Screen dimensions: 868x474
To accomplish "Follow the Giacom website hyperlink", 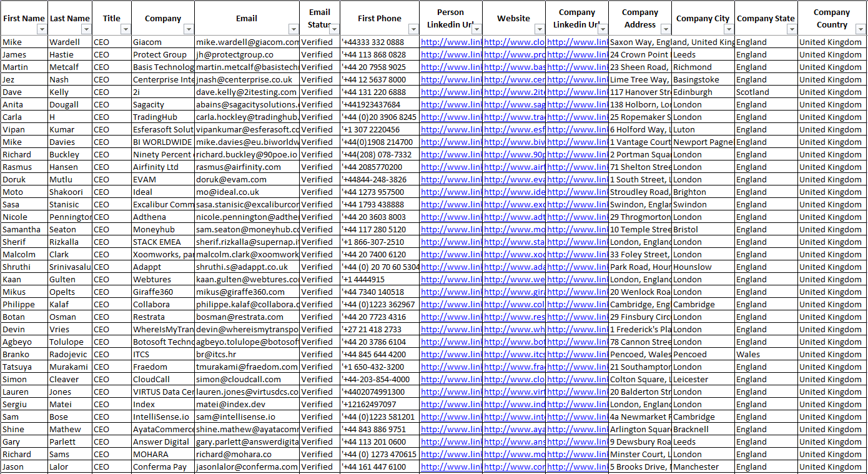I will [512, 42].
